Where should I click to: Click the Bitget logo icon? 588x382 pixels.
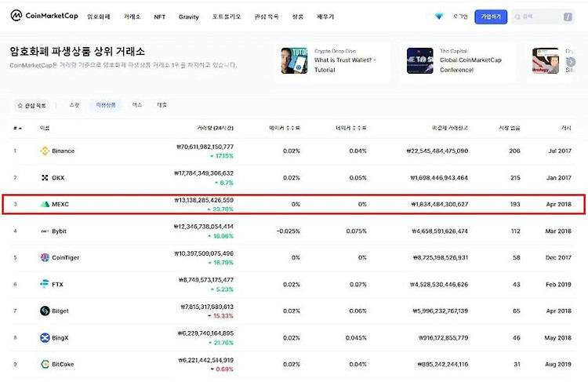pos(45,311)
